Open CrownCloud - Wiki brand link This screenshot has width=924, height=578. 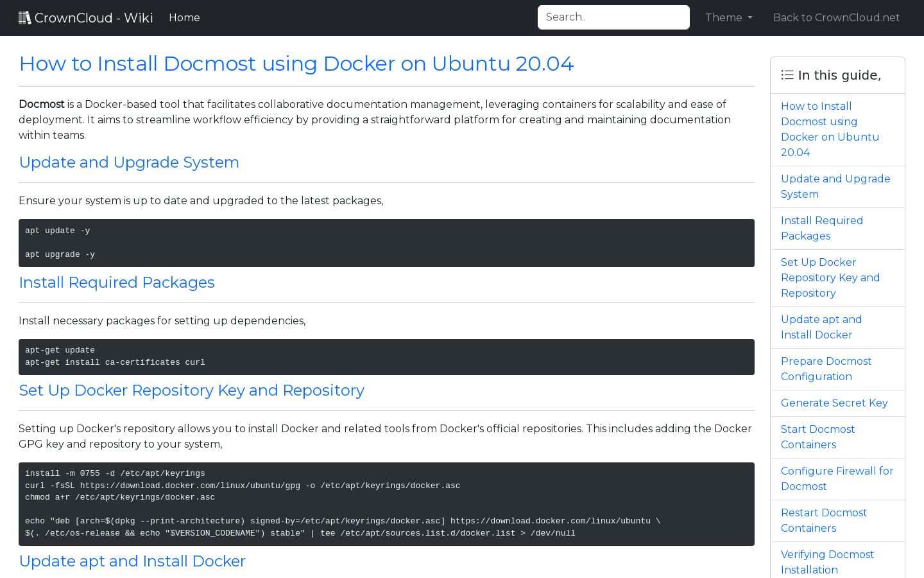click(x=86, y=17)
